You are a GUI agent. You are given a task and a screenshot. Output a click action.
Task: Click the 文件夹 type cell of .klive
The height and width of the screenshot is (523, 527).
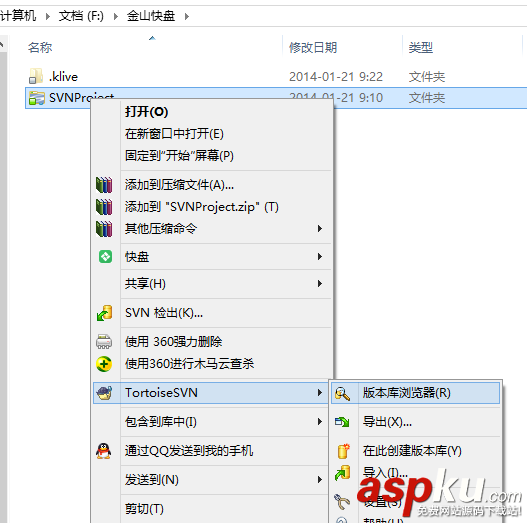point(427,77)
